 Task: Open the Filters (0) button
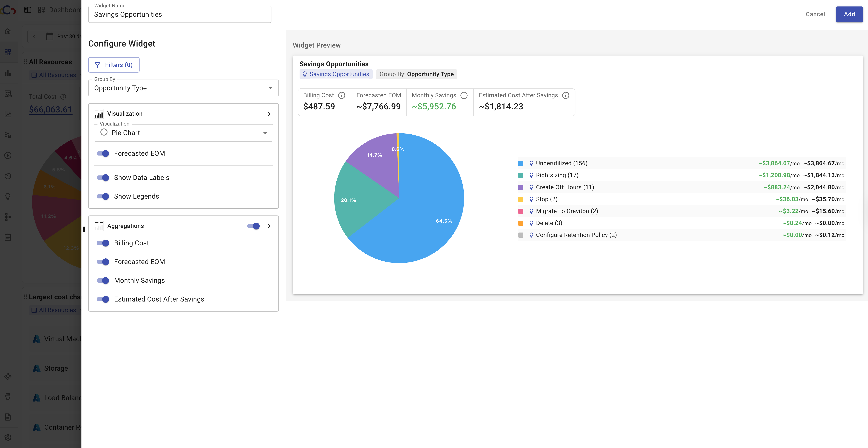[x=113, y=65]
